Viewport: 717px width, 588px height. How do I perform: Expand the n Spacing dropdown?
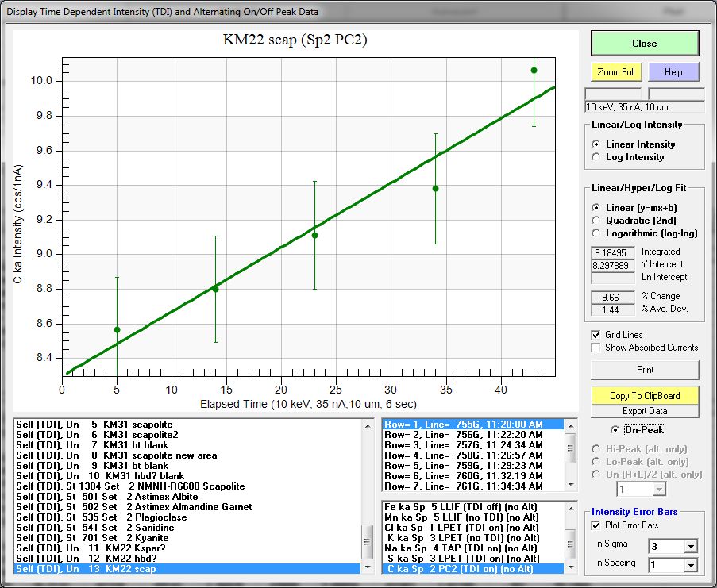tap(690, 566)
